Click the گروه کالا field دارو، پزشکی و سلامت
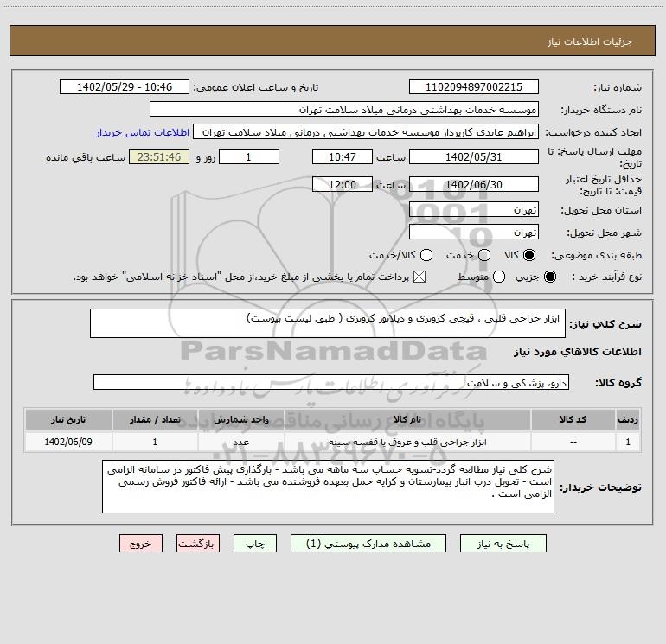Screen dimensions: 666x644 coord(331,382)
